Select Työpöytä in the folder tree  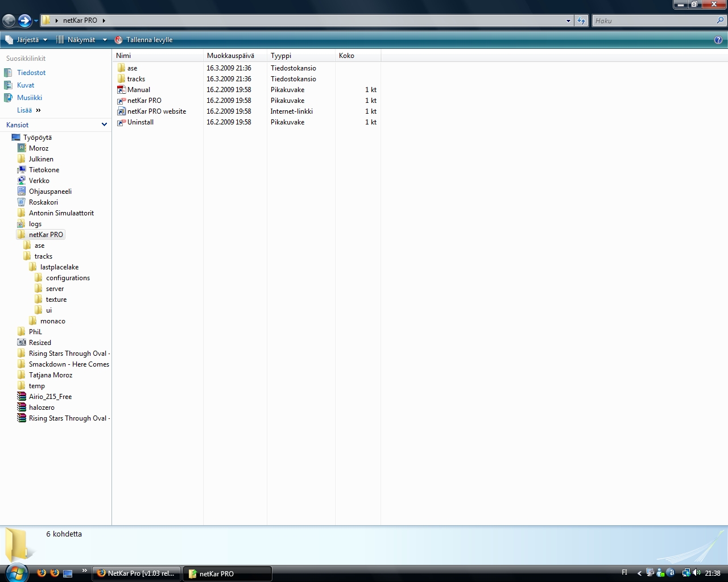[x=38, y=138]
